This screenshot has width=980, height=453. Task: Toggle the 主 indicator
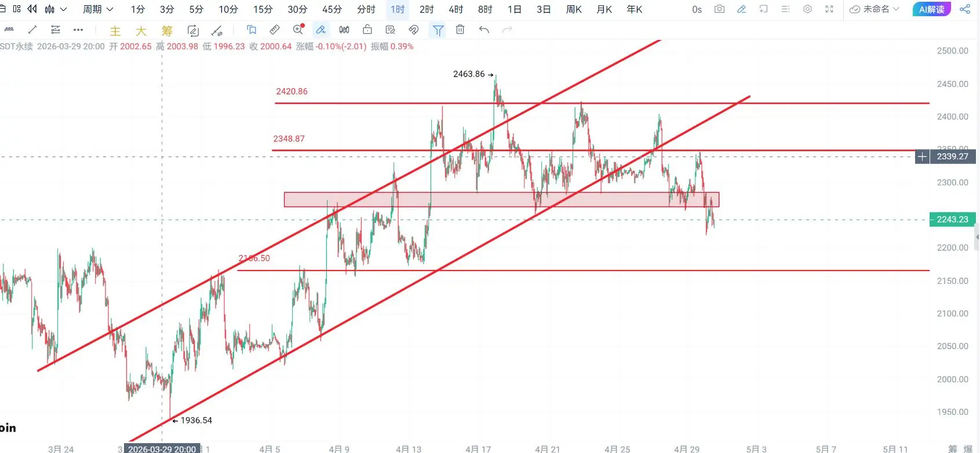[x=115, y=31]
